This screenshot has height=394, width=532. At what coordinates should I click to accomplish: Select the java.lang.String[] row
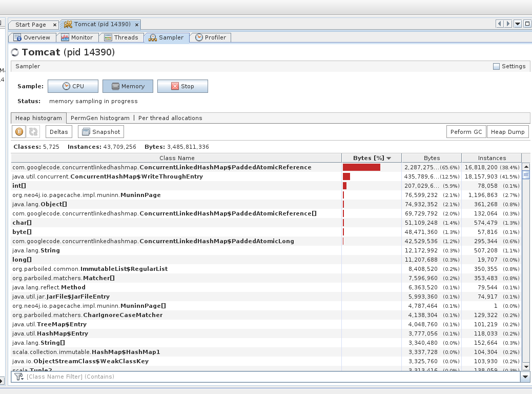click(x=267, y=343)
